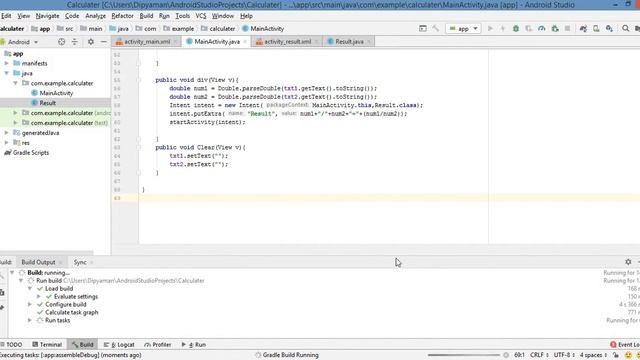Click the lock read-only toggle icon
The image size is (640, 360).
click(x=616, y=355)
